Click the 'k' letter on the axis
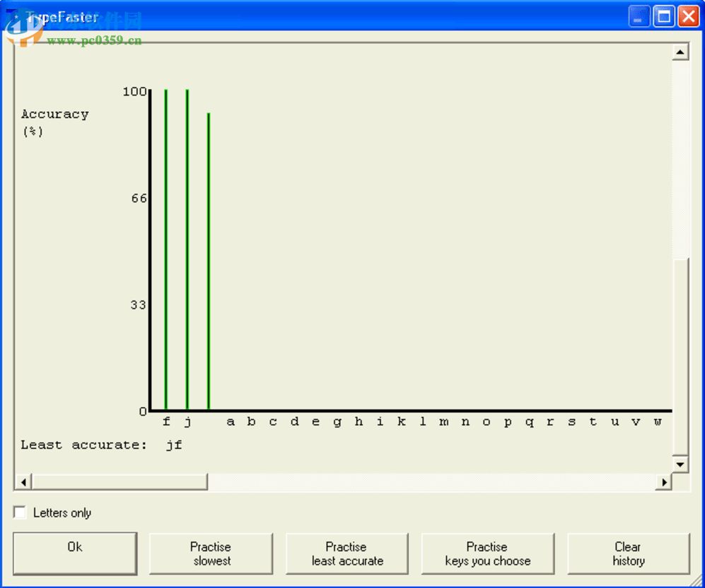 click(402, 421)
